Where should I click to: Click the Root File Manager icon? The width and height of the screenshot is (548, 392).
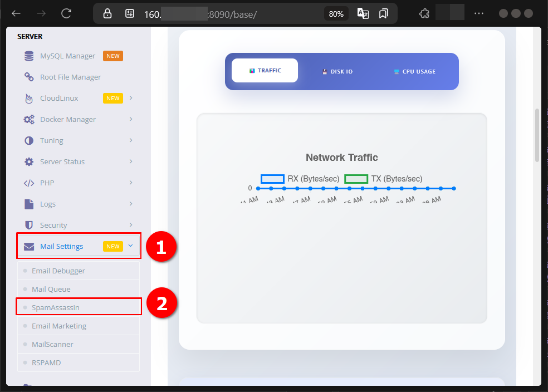[29, 77]
